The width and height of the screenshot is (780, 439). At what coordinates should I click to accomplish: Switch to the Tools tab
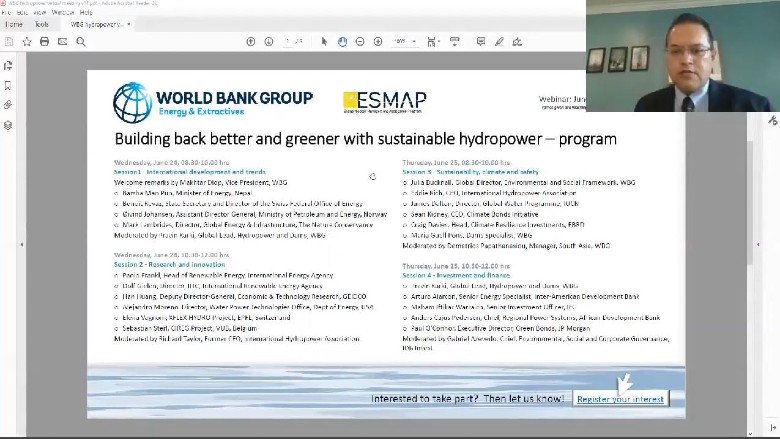point(42,24)
